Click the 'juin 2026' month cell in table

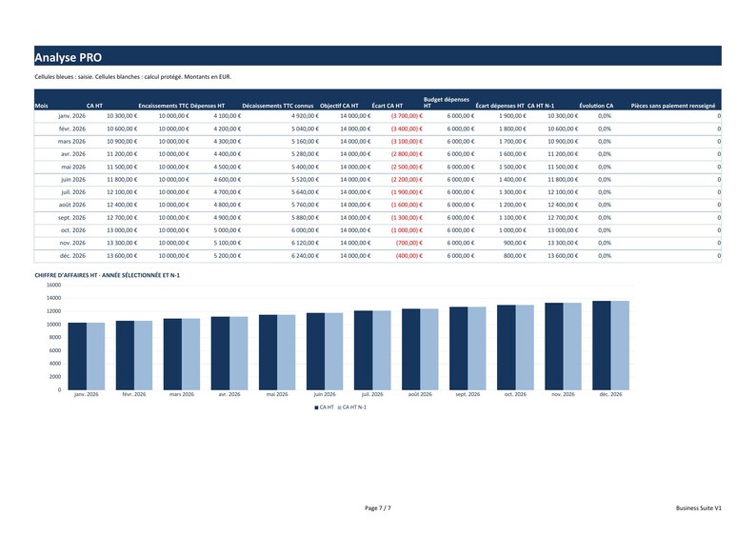click(73, 180)
